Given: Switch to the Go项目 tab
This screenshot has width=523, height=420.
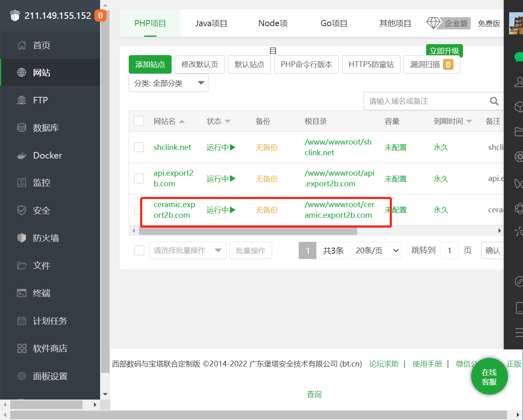Looking at the screenshot, I should pos(334,23).
